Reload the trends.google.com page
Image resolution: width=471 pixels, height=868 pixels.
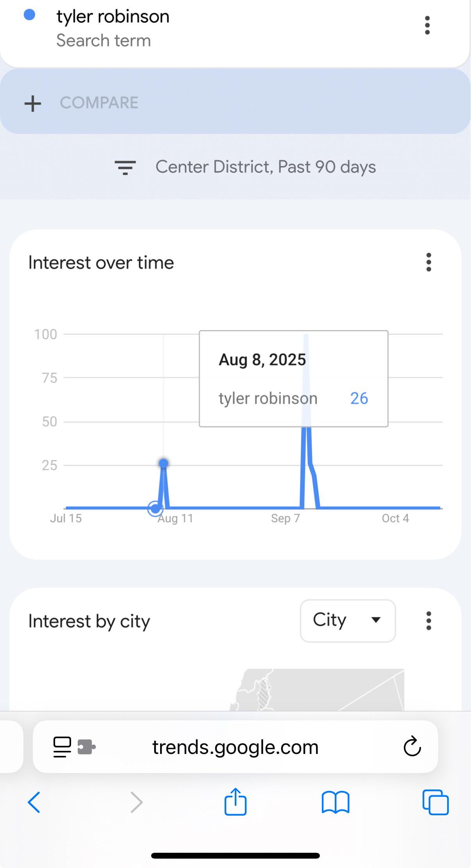(412, 747)
